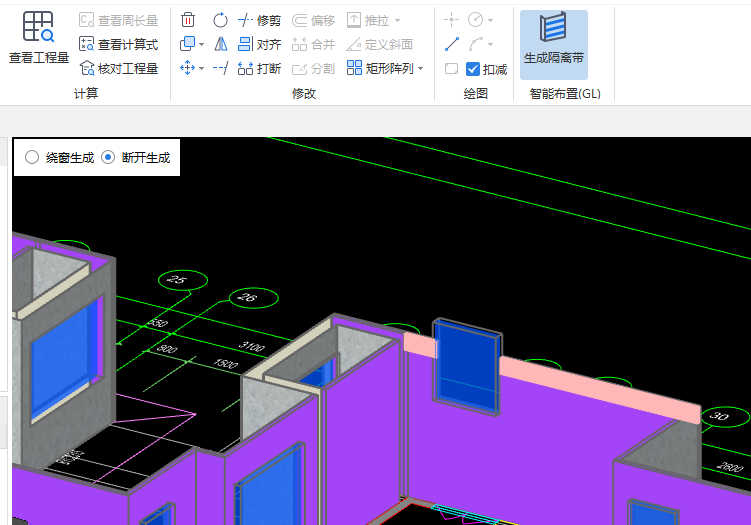Open 查看计算式 formula view
751x525 pixels.
pyautogui.click(x=119, y=44)
